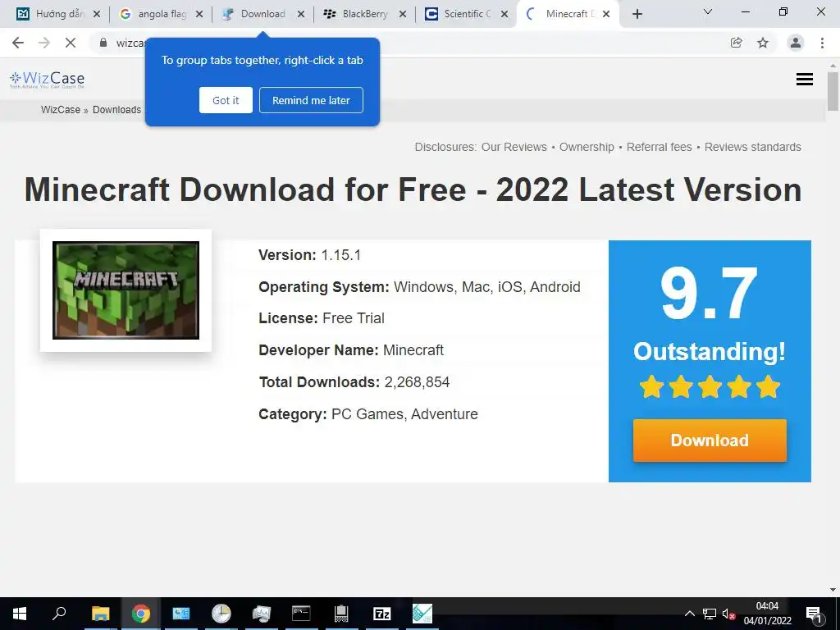Share this page using the share icon
The image size is (840, 630).
point(737,43)
